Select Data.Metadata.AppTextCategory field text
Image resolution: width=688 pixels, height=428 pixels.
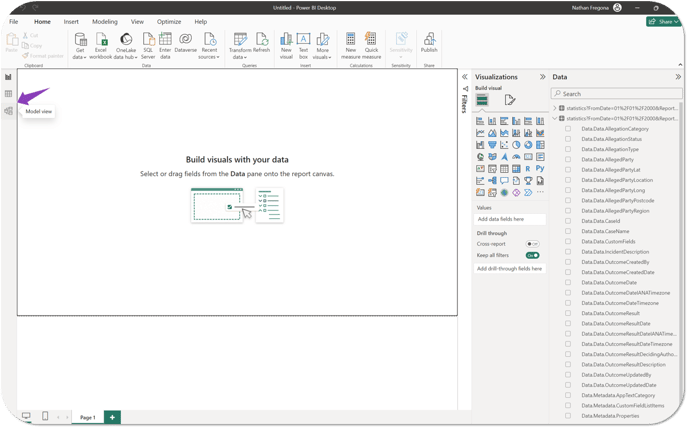click(x=618, y=396)
